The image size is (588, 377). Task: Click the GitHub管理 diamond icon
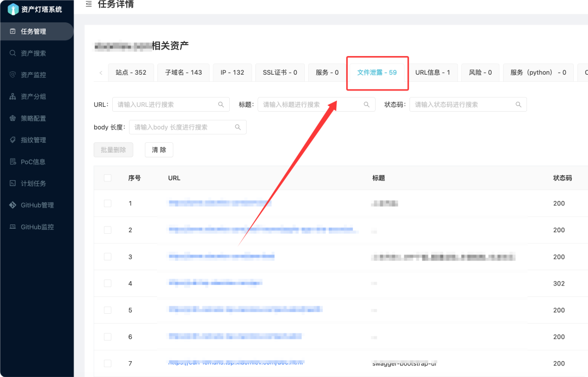(x=13, y=205)
